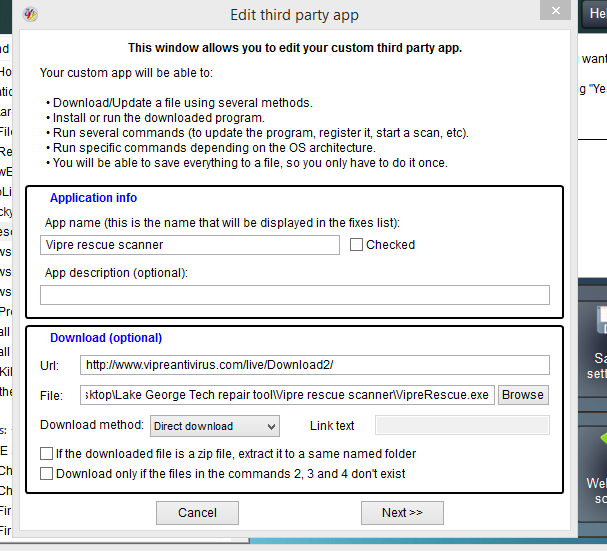
Task: Click the 'Run specific commands depending on the OS' bullet
Action: click(x=211, y=148)
